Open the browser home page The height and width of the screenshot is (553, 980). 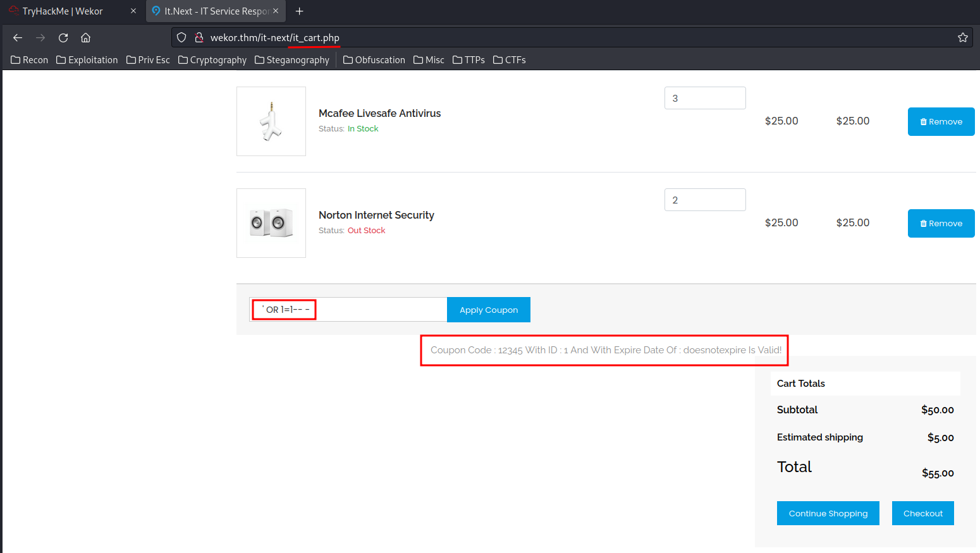[x=86, y=38]
